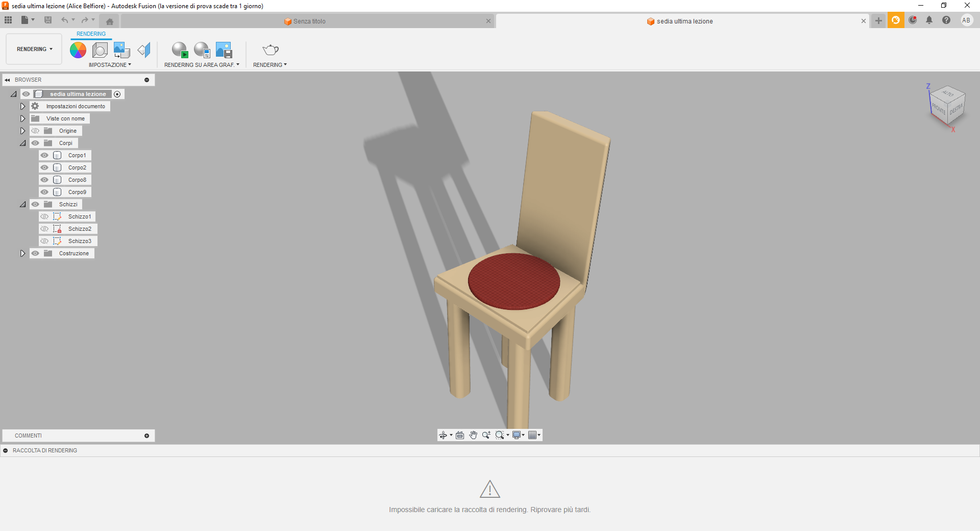The width and height of the screenshot is (980, 531).
Task: Open Scene Settings tool in toolbar
Action: click(100, 50)
